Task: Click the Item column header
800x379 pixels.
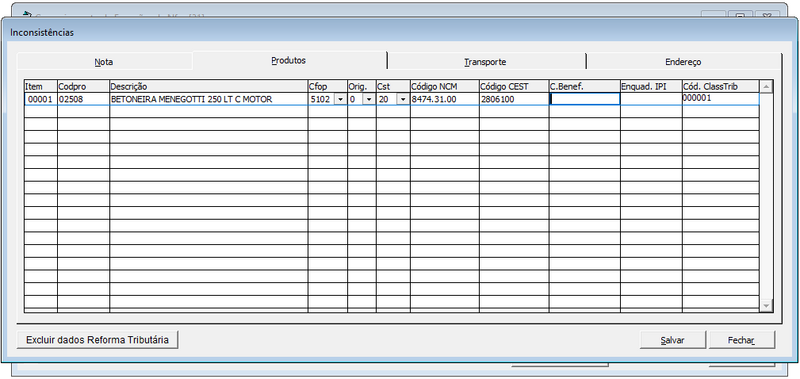Action: click(40, 87)
